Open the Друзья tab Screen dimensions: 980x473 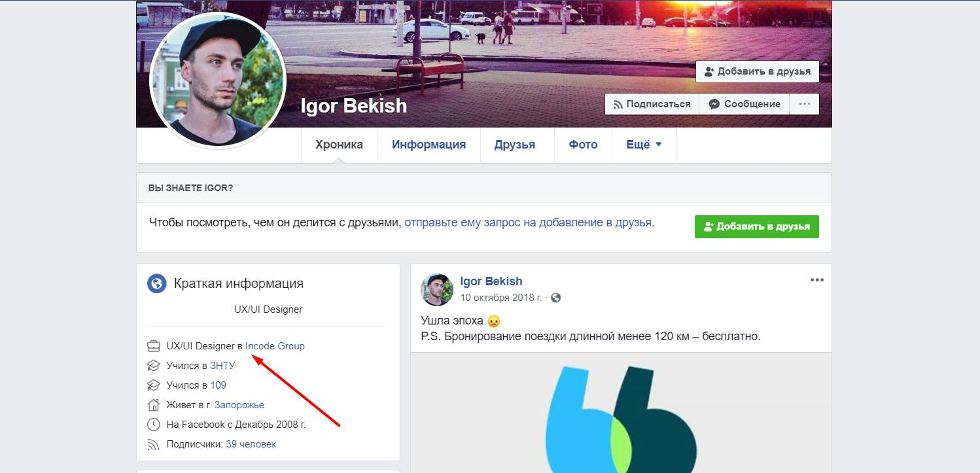[515, 145]
